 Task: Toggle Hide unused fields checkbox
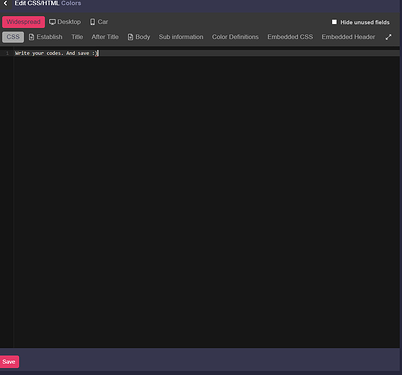[x=334, y=22]
